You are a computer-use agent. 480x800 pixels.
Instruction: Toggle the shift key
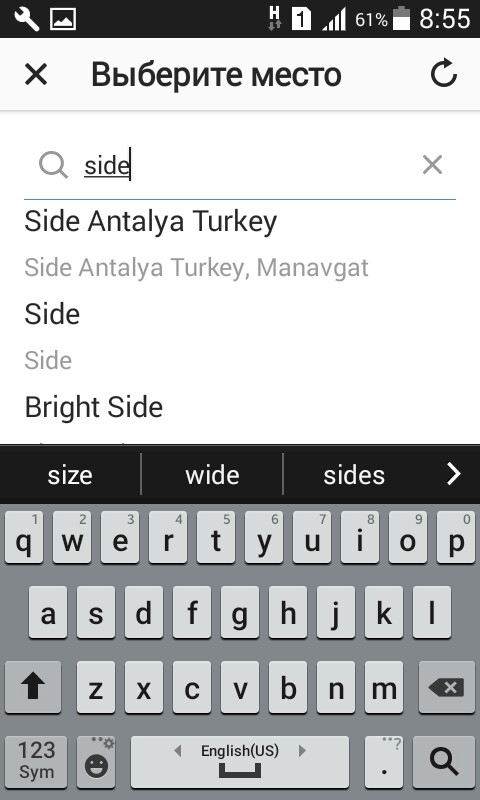33,687
